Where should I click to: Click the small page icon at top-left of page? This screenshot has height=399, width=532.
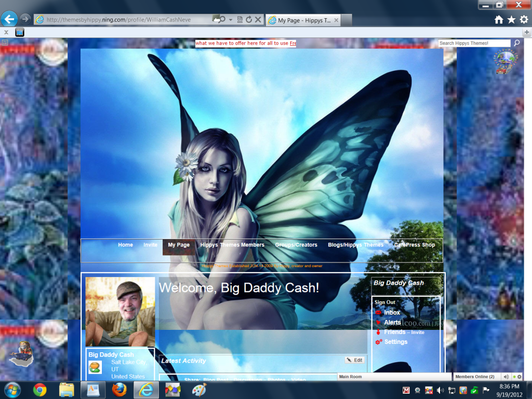[x=5, y=43]
